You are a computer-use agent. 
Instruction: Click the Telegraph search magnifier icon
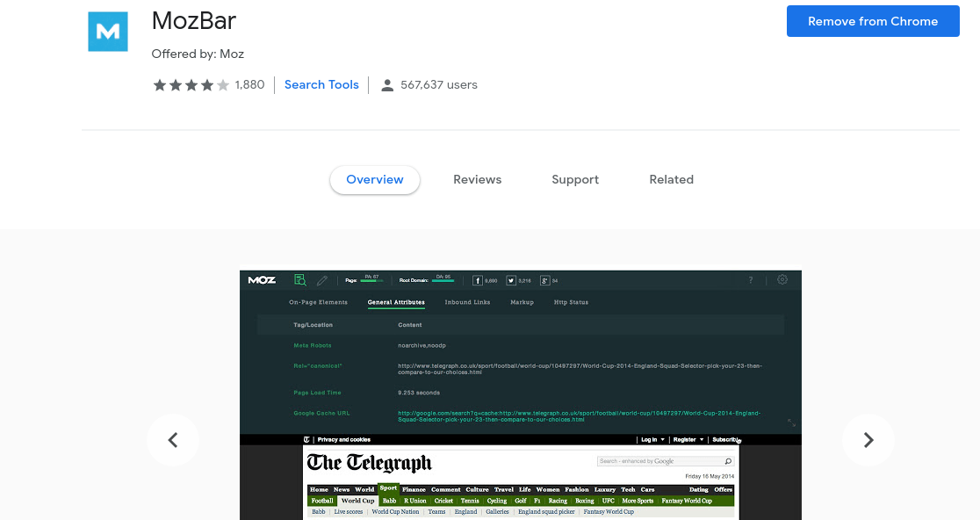coord(728,461)
